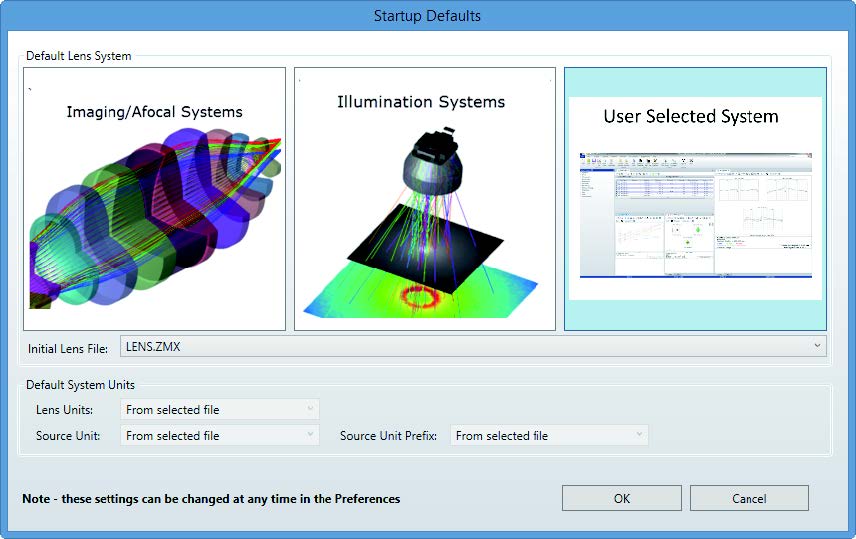The image size is (856, 539).
Task: Click the "User Selected System" heading text
Action: point(690,116)
